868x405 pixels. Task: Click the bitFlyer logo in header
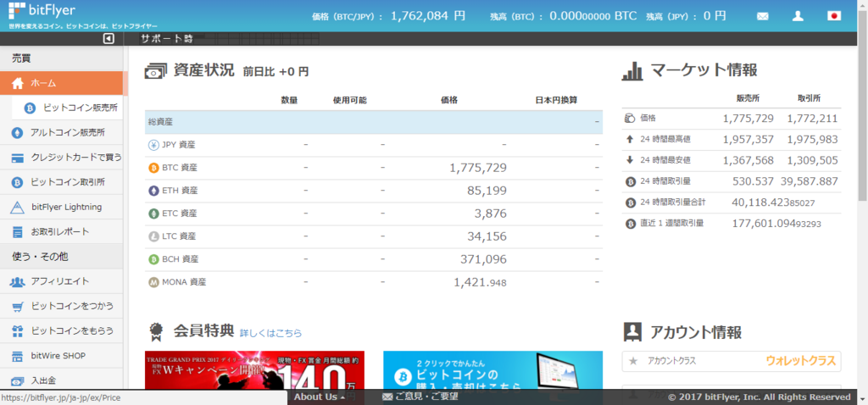42,10
